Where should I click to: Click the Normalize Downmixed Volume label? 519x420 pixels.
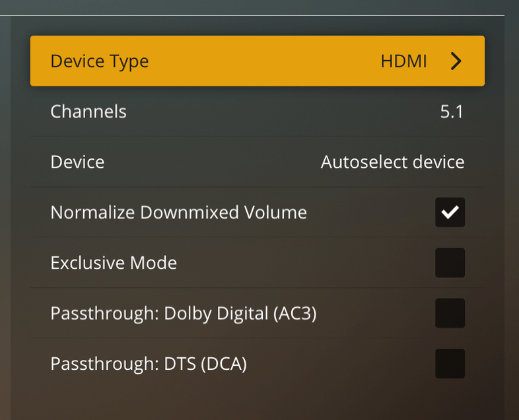coord(178,213)
